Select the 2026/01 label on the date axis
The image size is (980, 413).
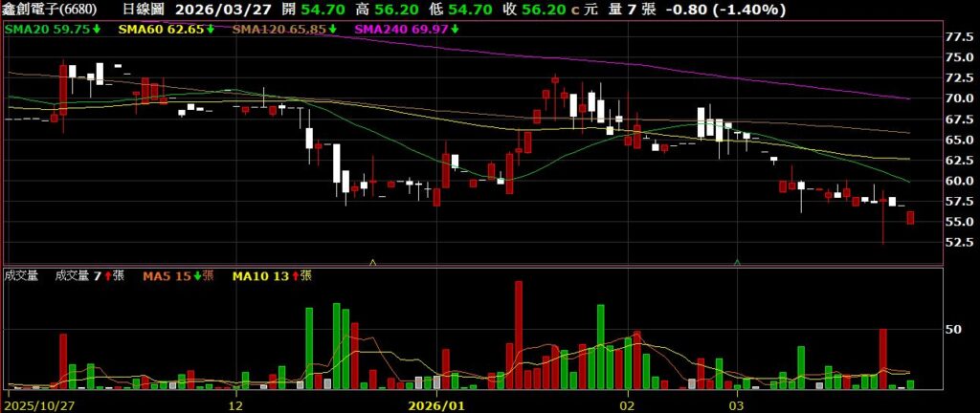click(x=436, y=404)
